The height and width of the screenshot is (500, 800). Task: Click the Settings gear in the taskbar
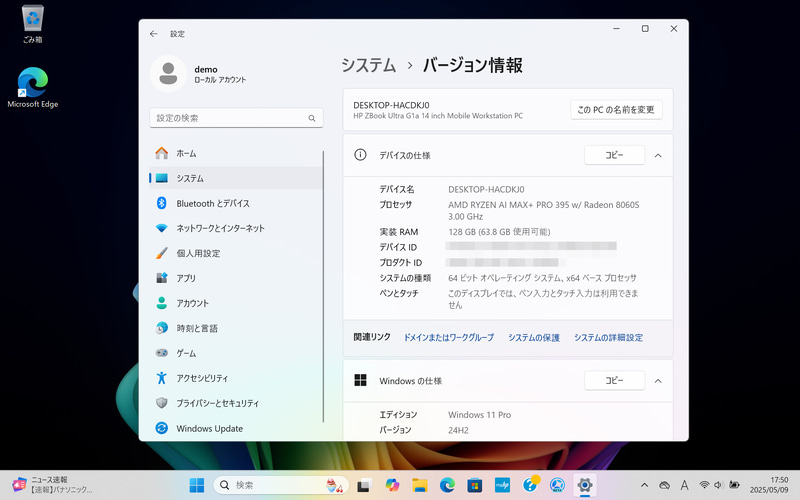(x=585, y=485)
